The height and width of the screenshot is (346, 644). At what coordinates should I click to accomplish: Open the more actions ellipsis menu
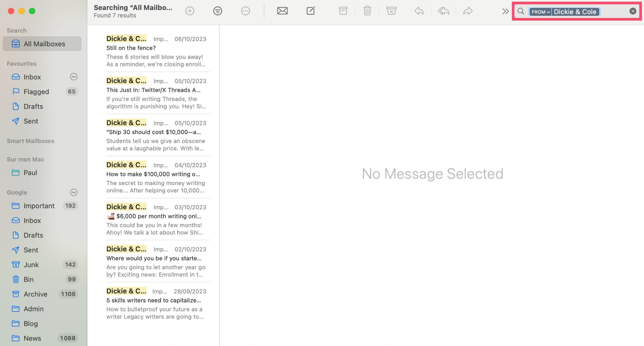pyautogui.click(x=245, y=11)
